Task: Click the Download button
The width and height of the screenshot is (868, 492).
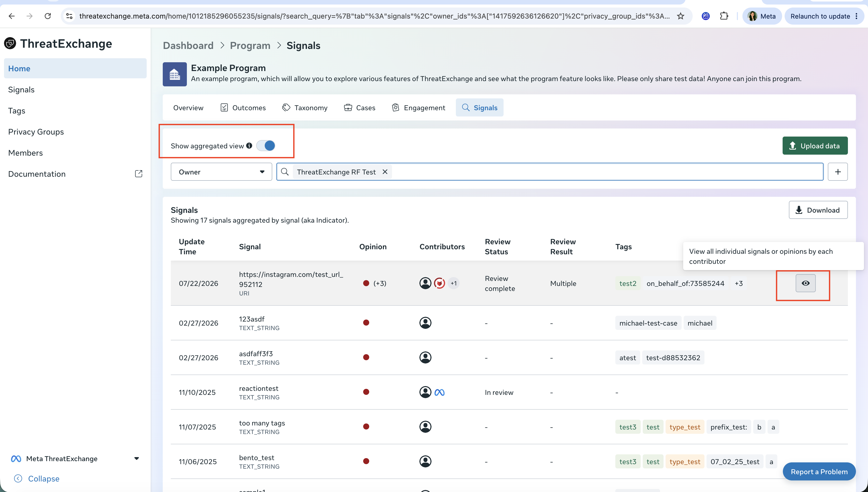Action: click(x=818, y=210)
